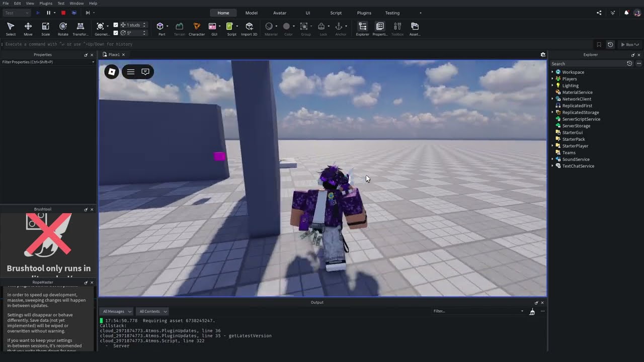This screenshot has width=644, height=362.
Task: Expand the StarterPlayer node
Action: pos(552,146)
